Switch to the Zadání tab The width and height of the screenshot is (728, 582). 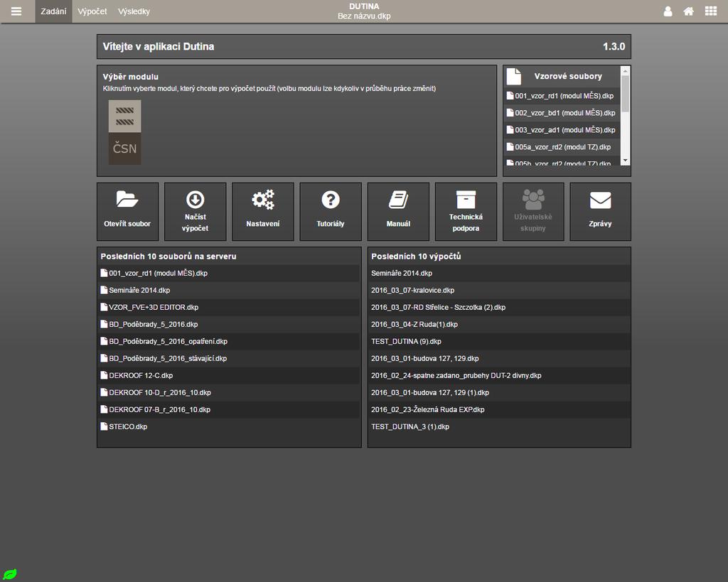[53, 11]
